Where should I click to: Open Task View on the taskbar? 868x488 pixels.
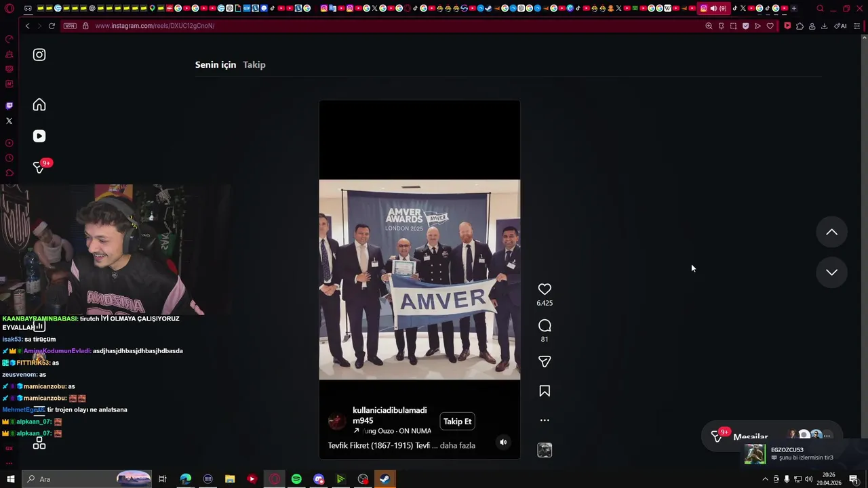(x=163, y=479)
